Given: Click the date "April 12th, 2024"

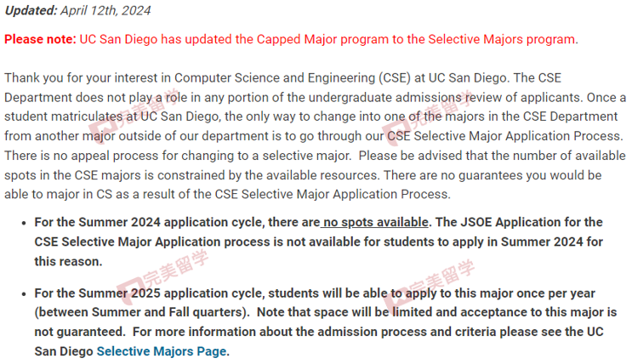Looking at the screenshot, I should (x=105, y=10).
